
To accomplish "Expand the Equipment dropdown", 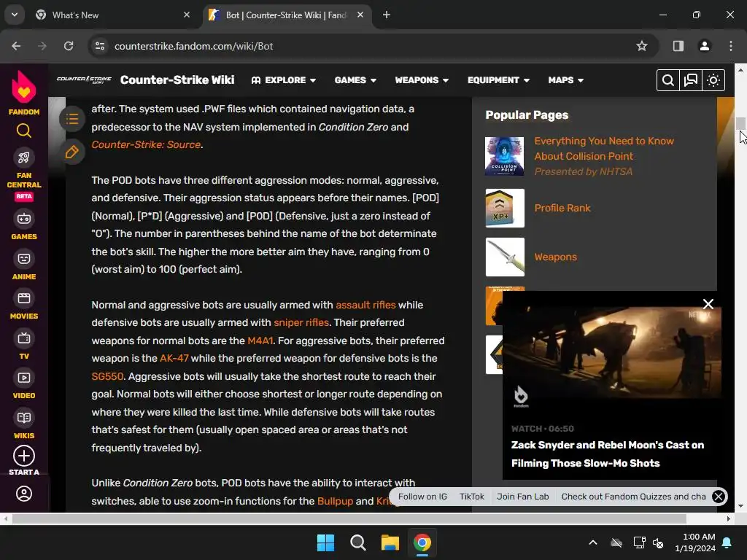I will (x=498, y=80).
